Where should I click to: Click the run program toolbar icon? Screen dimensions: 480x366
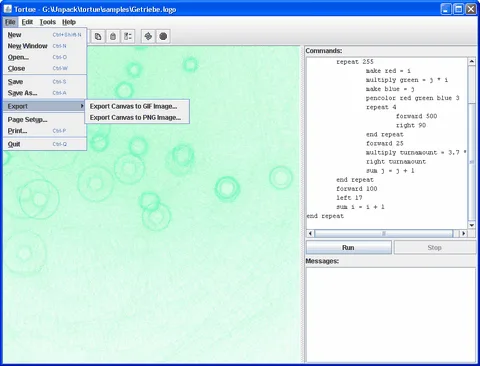[148, 36]
